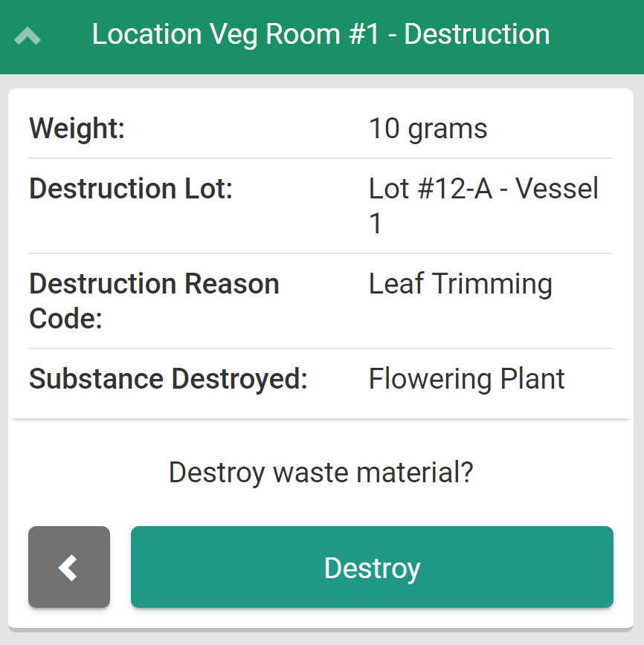Click the word 'Plant' in the substance value
Image resolution: width=644 pixels, height=645 pixels.
(x=532, y=379)
